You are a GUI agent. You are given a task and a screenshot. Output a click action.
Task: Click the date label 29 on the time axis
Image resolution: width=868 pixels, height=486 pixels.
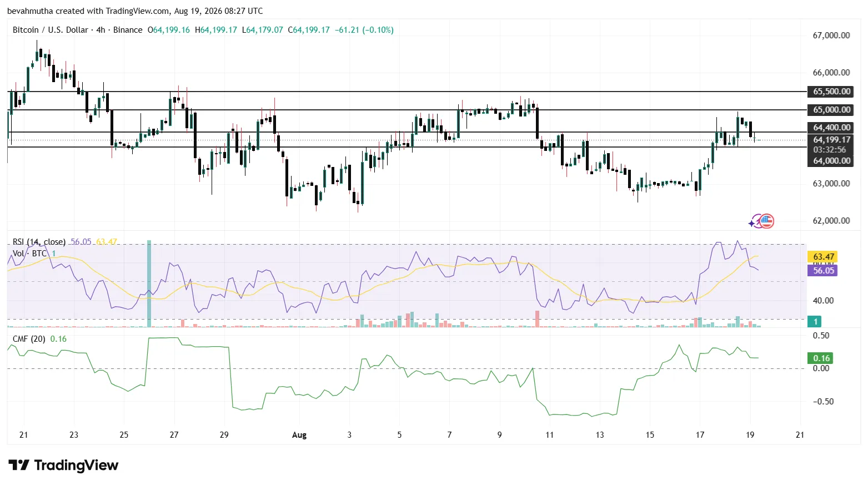click(x=224, y=435)
